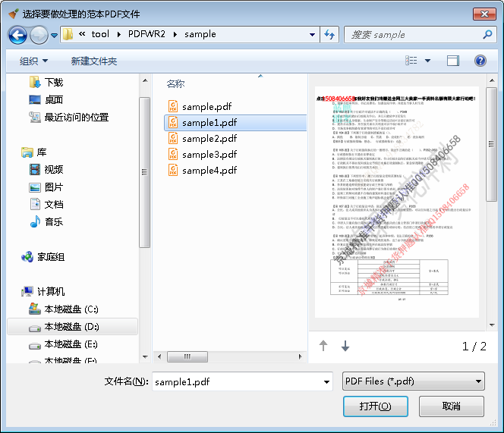Open the address bar history dropdown
504x433 pixels.
312,34
